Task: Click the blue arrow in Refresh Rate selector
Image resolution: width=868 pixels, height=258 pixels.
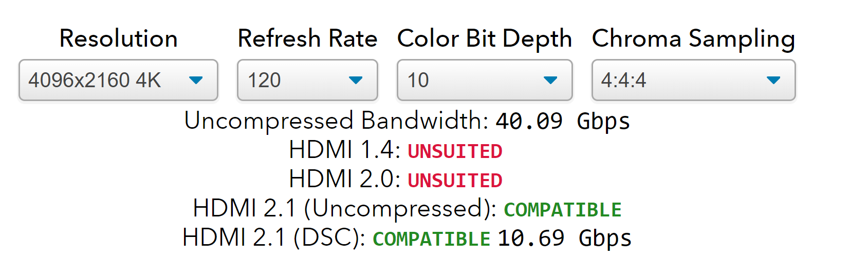Action: (x=356, y=80)
